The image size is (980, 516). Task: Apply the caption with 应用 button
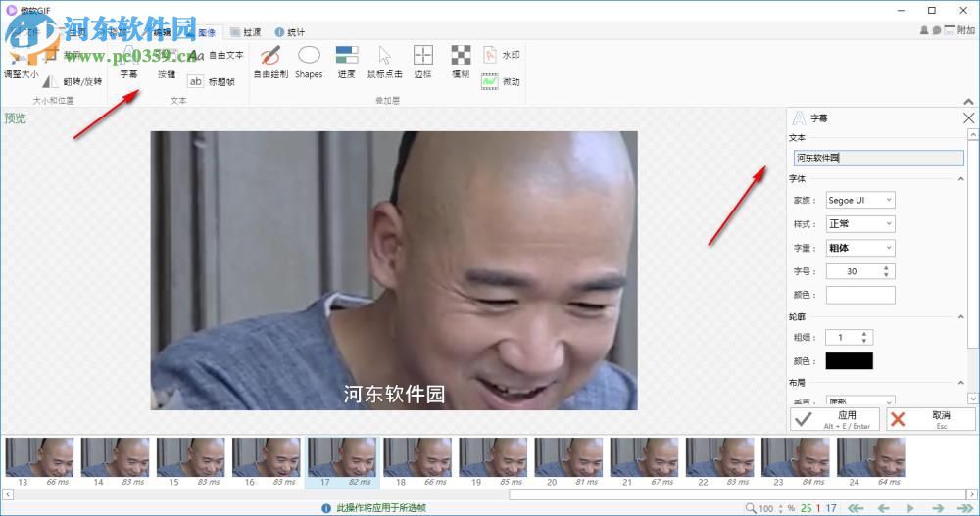(835, 419)
